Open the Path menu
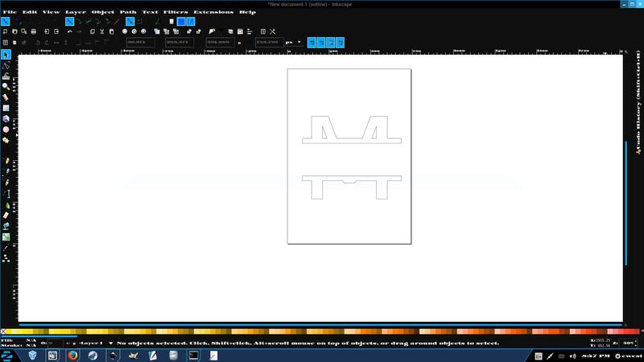Screen dimensions: 644x362 click(128, 12)
